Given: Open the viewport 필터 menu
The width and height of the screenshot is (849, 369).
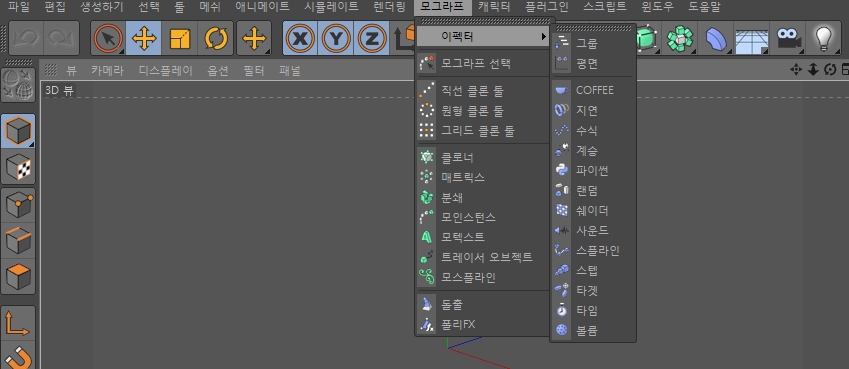Looking at the screenshot, I should click(x=254, y=70).
